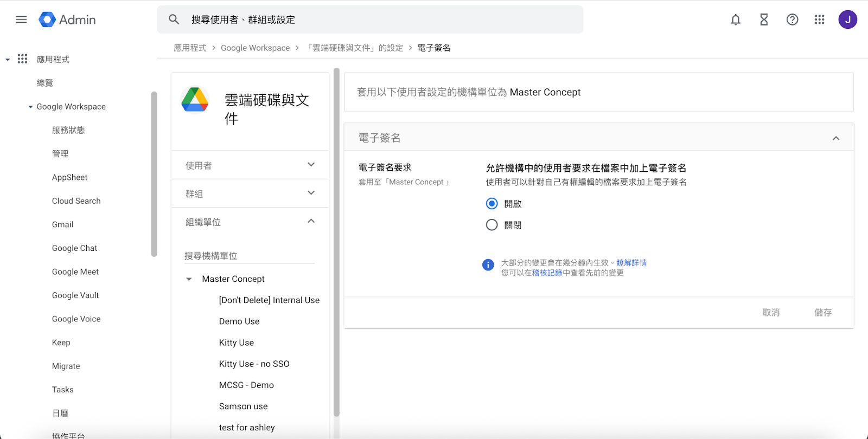The image size is (868, 439).
Task: Click the search bar field
Action: 370,20
